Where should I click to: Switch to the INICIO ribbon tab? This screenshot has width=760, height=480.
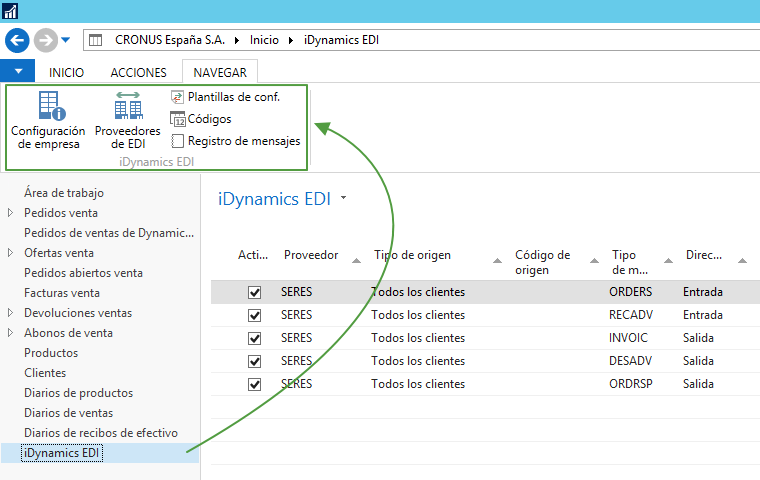(66, 72)
